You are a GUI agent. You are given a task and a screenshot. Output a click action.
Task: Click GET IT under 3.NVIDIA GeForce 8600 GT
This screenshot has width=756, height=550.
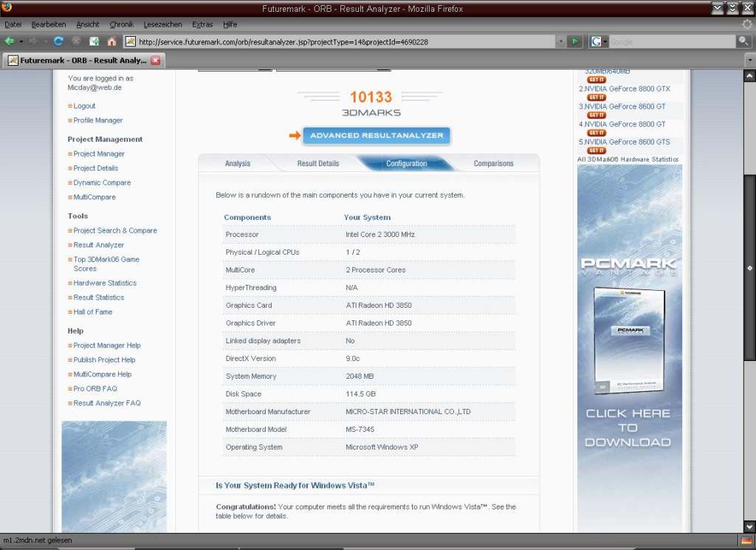point(597,115)
